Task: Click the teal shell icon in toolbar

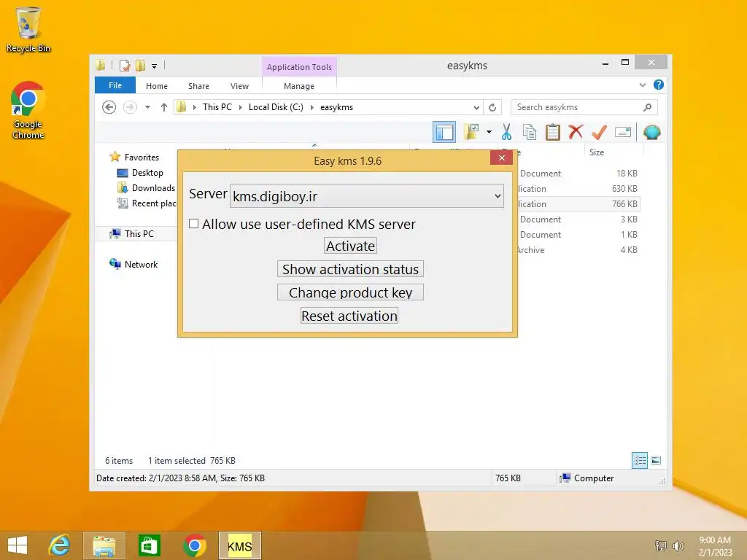Action: click(x=651, y=132)
